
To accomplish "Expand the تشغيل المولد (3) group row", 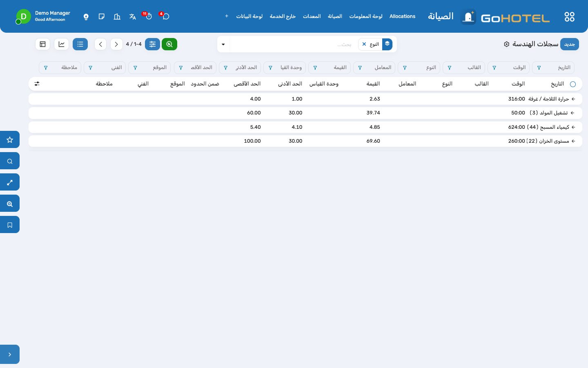I will 305,113.
